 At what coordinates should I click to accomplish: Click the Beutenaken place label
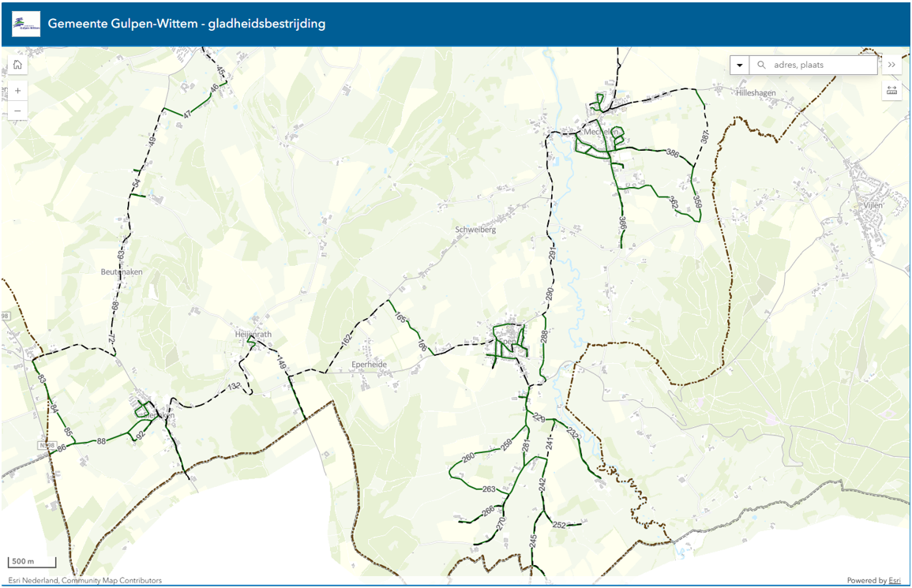(x=122, y=272)
